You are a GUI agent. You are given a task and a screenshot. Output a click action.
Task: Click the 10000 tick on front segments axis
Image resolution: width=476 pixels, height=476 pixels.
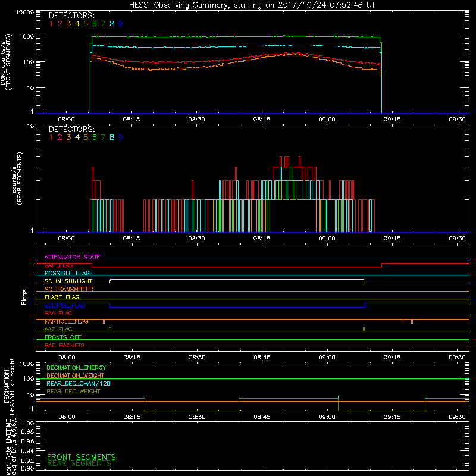(25, 12)
